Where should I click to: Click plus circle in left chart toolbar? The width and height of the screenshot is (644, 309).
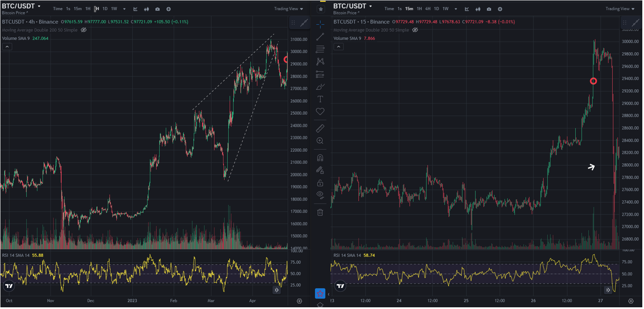click(169, 9)
